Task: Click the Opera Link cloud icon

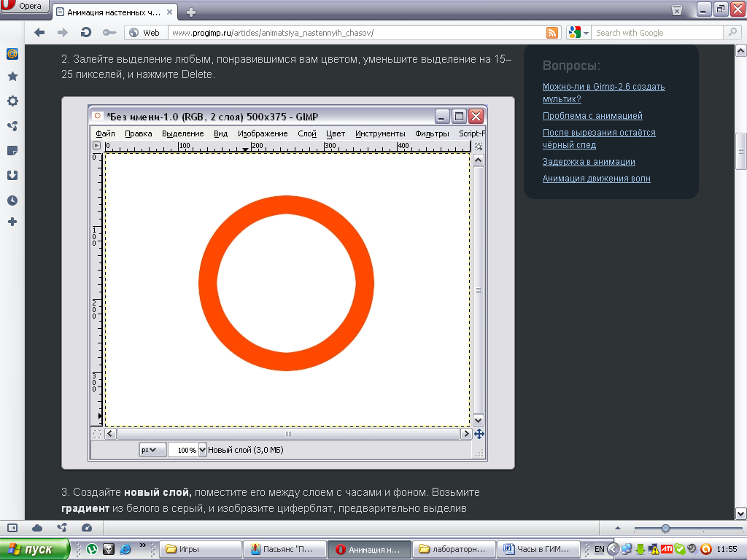Action: (37, 528)
